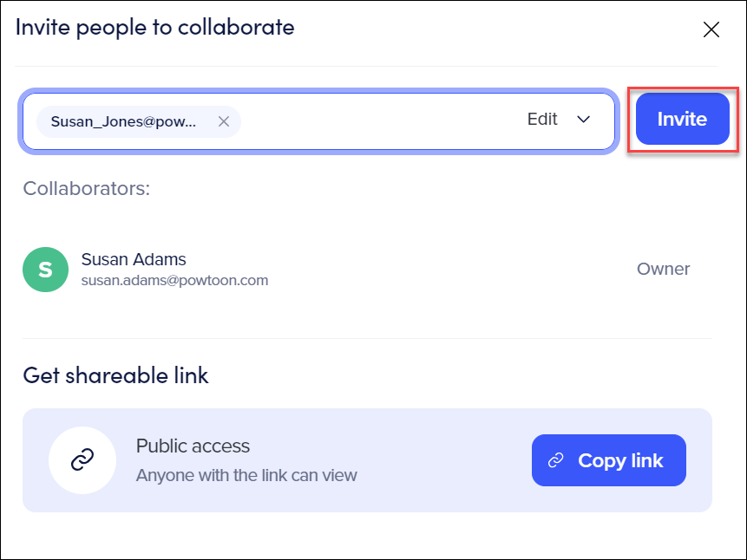Click the small link icon inside Copy link button
This screenshot has height=560, width=747.
[555, 460]
